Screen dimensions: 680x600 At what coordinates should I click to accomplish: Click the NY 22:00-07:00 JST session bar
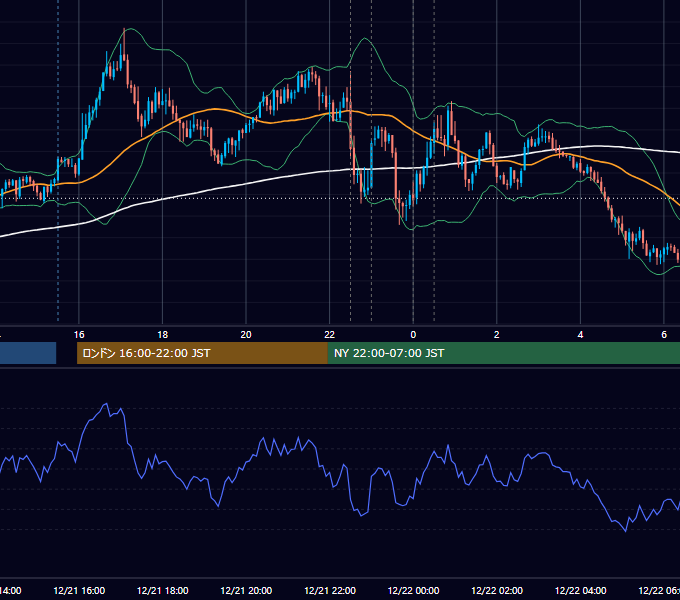(503, 353)
